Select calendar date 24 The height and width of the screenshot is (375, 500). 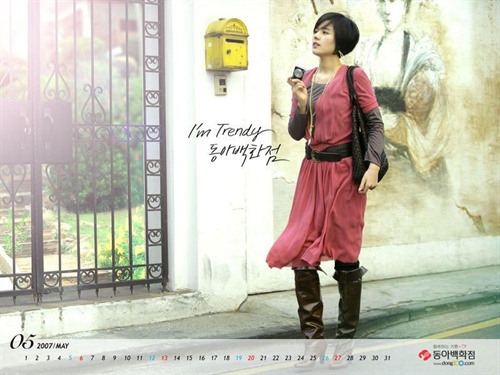coord(301,358)
